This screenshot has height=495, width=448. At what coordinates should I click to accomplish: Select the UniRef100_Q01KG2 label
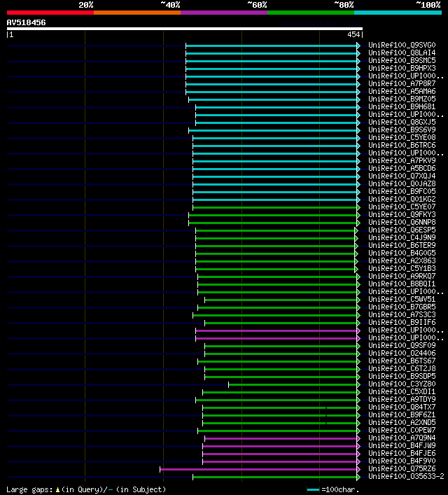point(402,200)
